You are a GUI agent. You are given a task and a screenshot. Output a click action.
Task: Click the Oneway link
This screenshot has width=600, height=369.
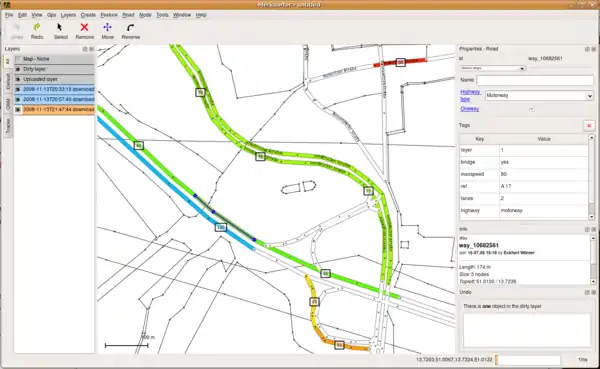(470, 109)
